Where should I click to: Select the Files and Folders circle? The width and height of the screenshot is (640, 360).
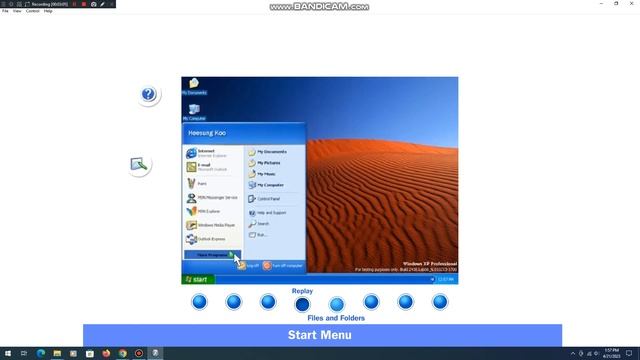(x=337, y=304)
